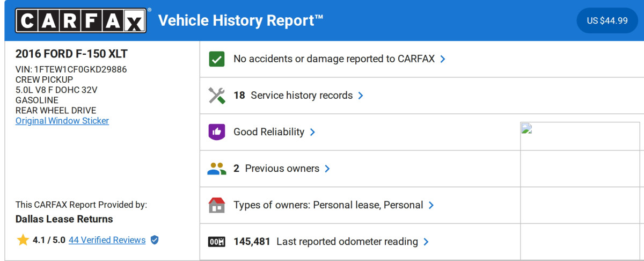This screenshot has width=644, height=261.
Task: Click the CARFAX logo
Action: [80, 21]
